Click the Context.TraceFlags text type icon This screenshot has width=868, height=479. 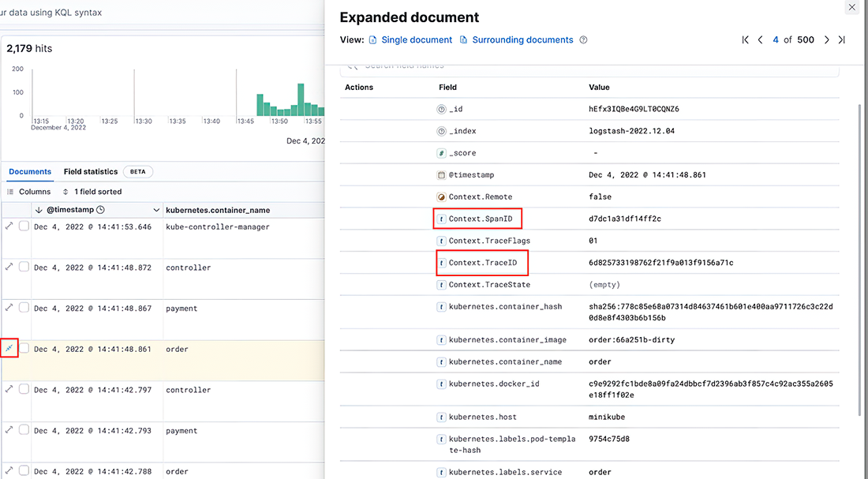coord(441,241)
